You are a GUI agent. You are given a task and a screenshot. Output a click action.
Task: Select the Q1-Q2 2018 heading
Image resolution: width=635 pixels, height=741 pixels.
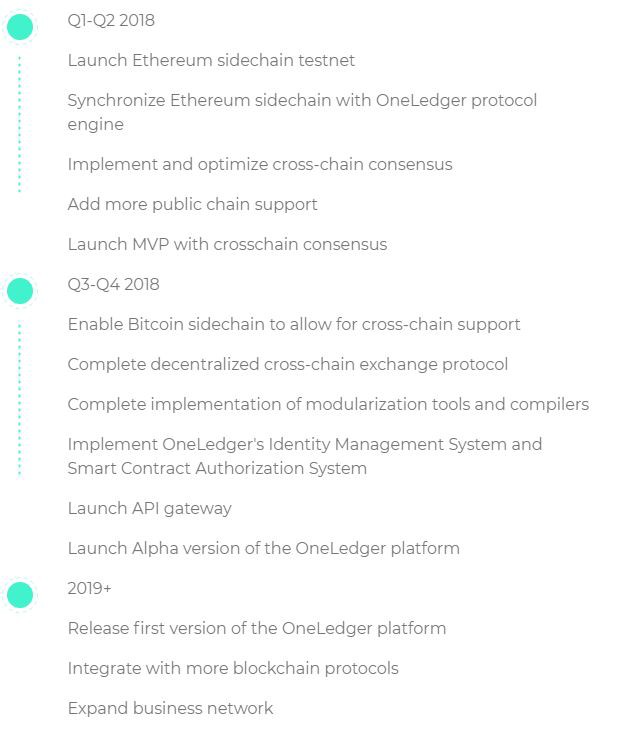point(111,20)
